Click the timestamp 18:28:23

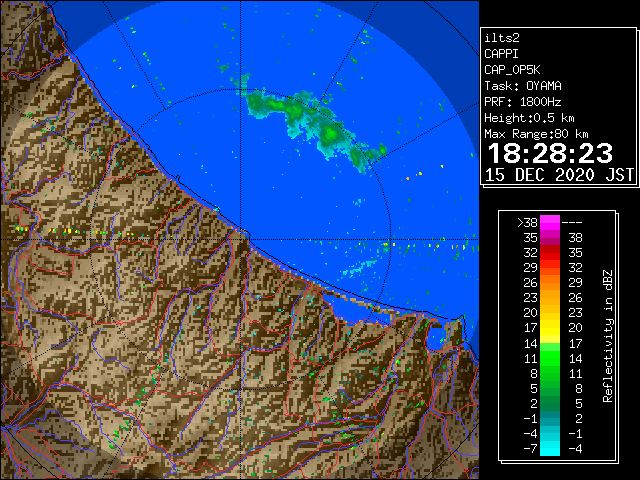point(550,153)
